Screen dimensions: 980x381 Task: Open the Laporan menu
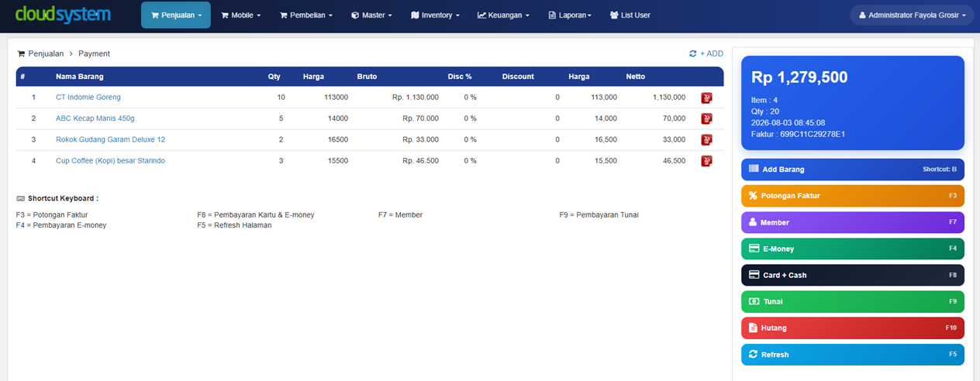[570, 15]
